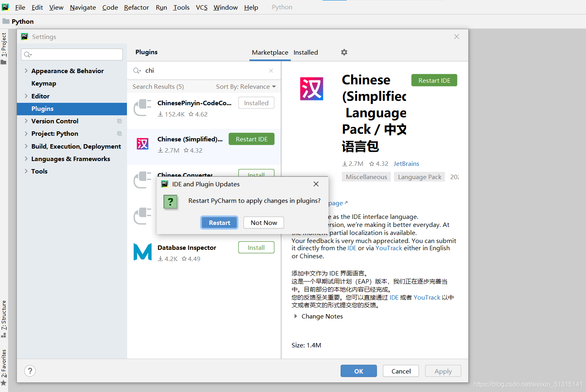
Task: Open the Edit menu
Action: tap(37, 7)
